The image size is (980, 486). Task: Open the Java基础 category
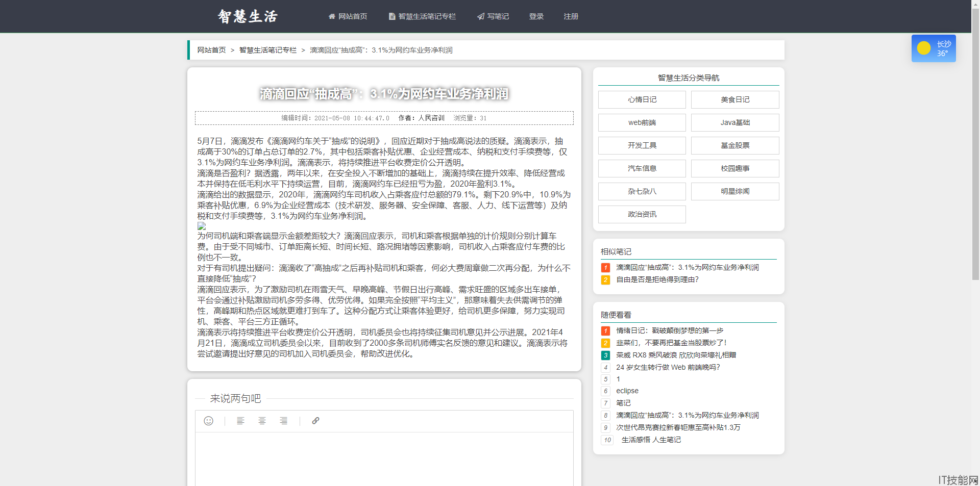tap(735, 122)
